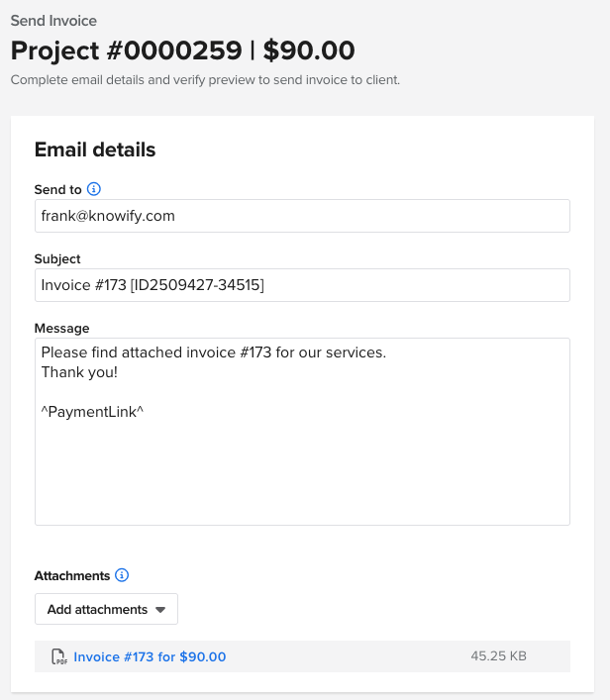Click the info icon beside Send to
The height and width of the screenshot is (700, 610).
95,189
